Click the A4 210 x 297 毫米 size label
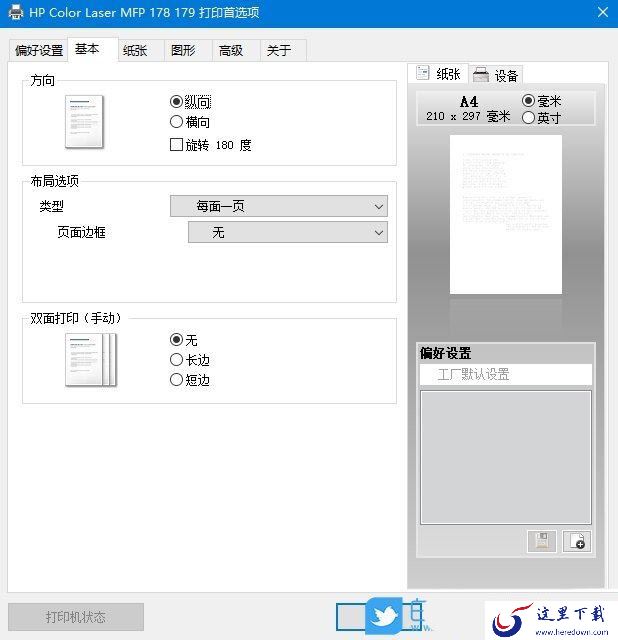618x640 pixels. (468, 109)
